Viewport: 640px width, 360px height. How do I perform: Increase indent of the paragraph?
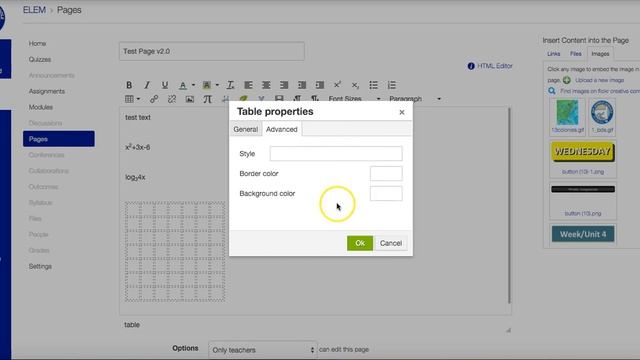pyautogui.click(x=320, y=85)
